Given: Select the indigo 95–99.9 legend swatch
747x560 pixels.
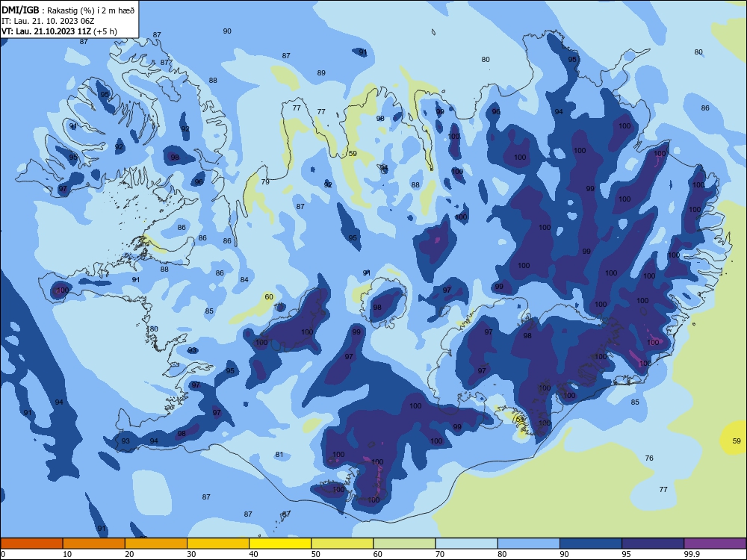Looking at the screenshot, I should coord(653,544).
